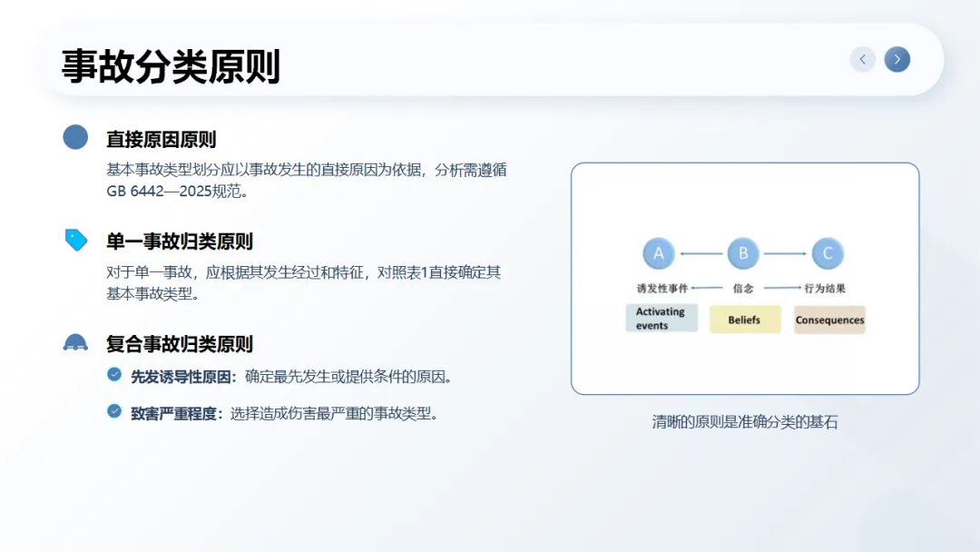980x552 pixels.
Task: Click the paragraph line starting 基本事故类型划分
Action: (307, 170)
